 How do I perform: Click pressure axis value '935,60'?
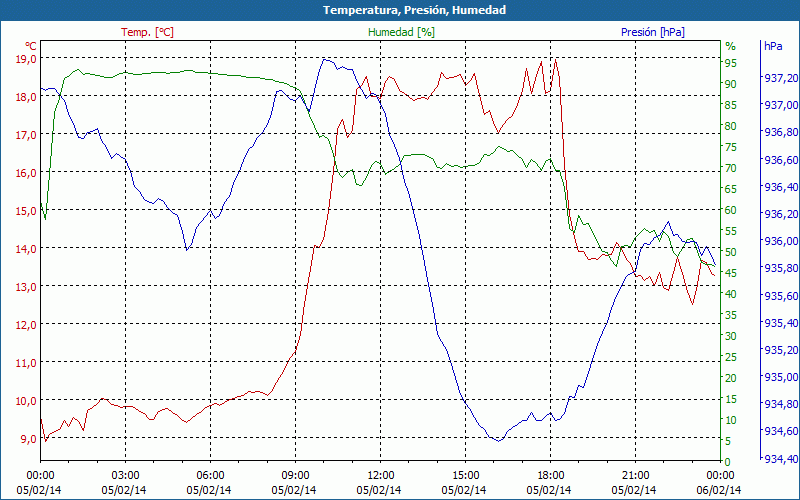point(781,295)
